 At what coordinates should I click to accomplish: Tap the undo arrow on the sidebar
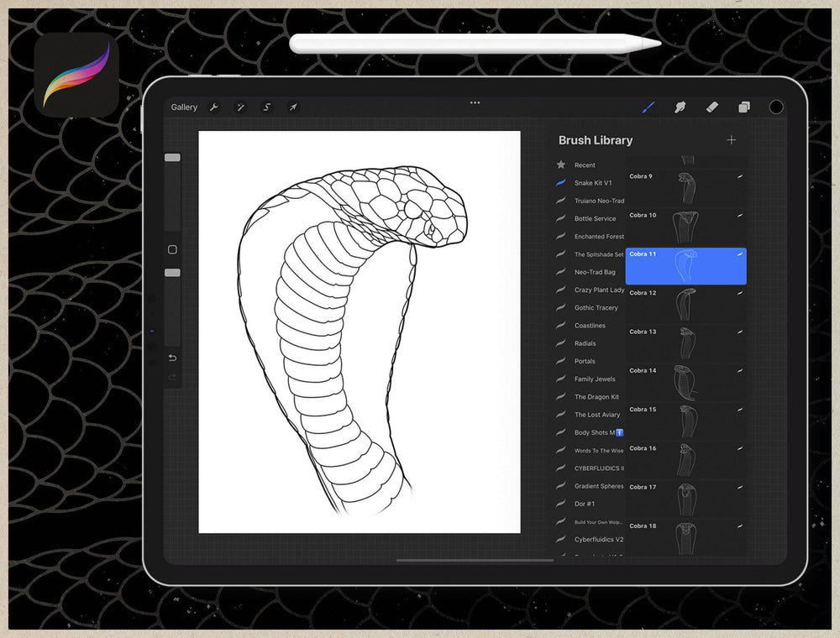[x=172, y=358]
